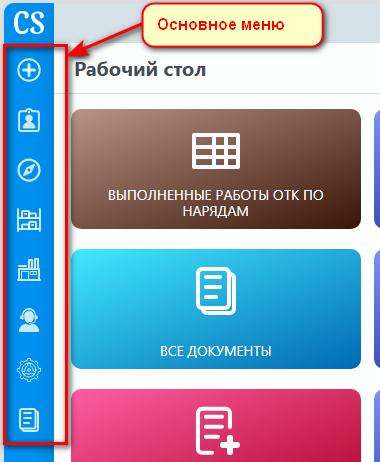Open the documents icon in sidebar
380x462 pixels.
pos(29,420)
